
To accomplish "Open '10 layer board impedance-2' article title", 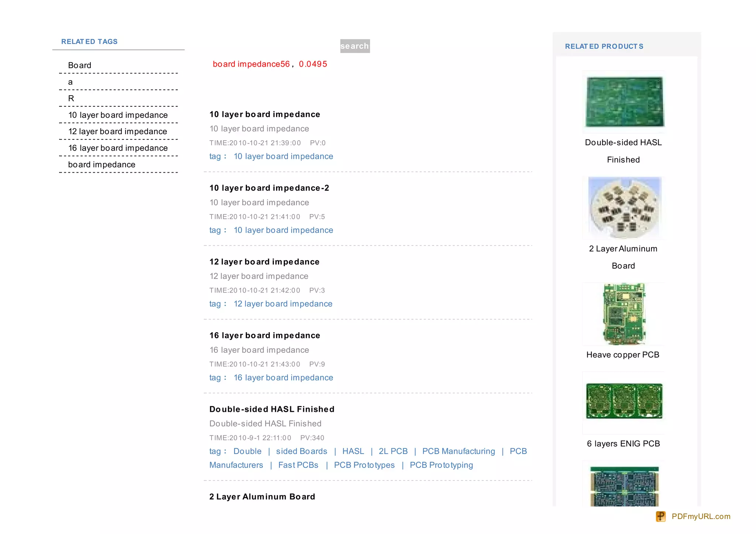I will tap(269, 188).
